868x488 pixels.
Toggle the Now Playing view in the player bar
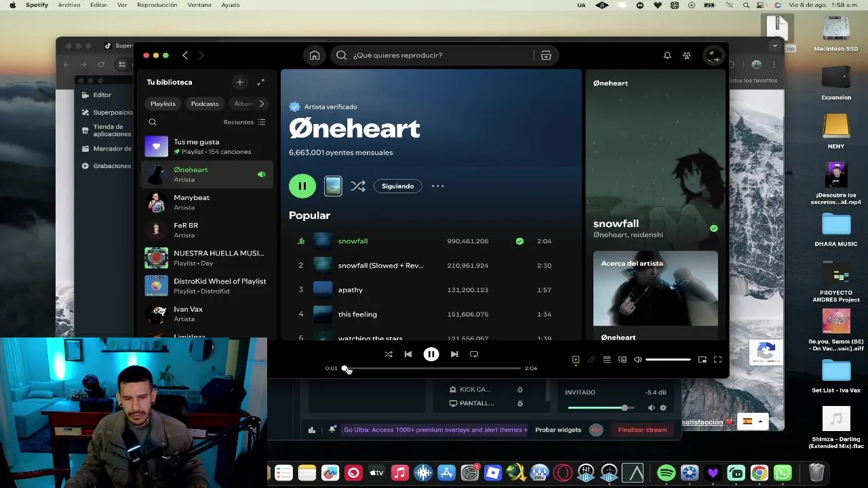coord(576,360)
